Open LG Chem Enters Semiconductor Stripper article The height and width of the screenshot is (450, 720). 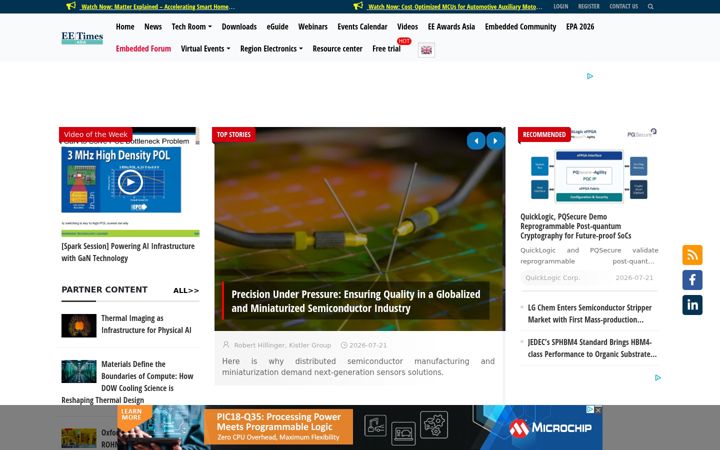click(590, 314)
